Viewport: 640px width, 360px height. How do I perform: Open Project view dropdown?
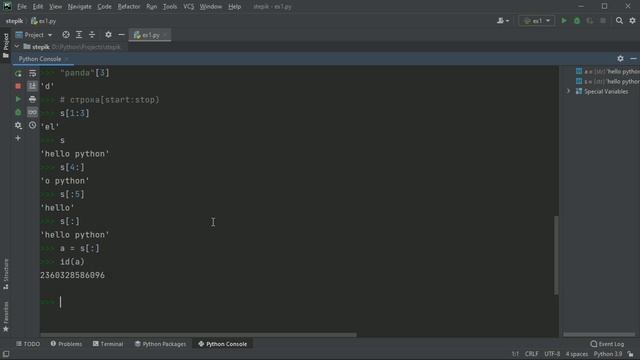click(34, 35)
